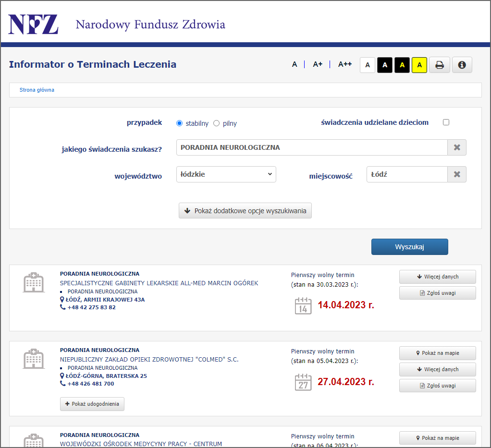Focus the miejscowość input field
The width and height of the screenshot is (491, 448).
[x=407, y=174]
